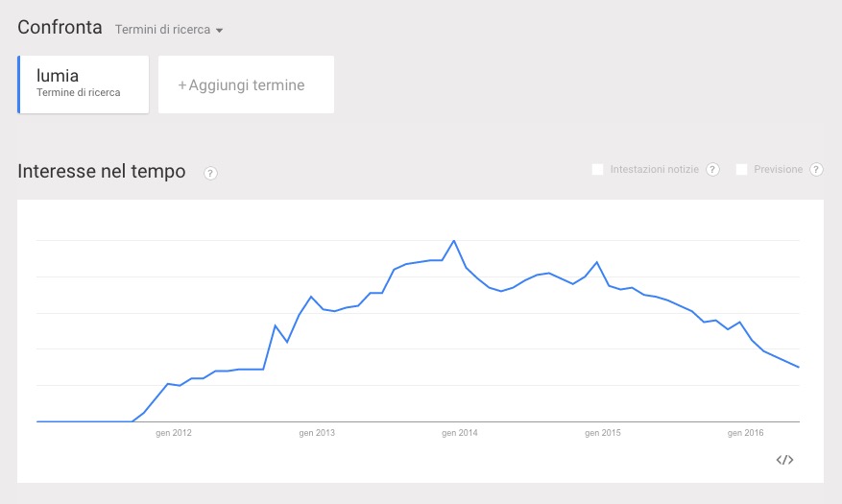Click the "Confronta" heading
This screenshot has height=504, width=842.
[60, 28]
